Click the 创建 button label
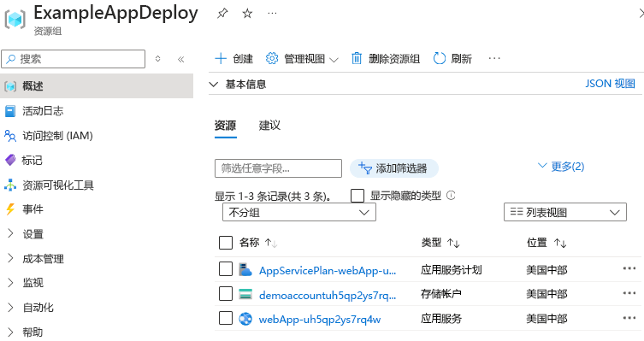 [243, 59]
